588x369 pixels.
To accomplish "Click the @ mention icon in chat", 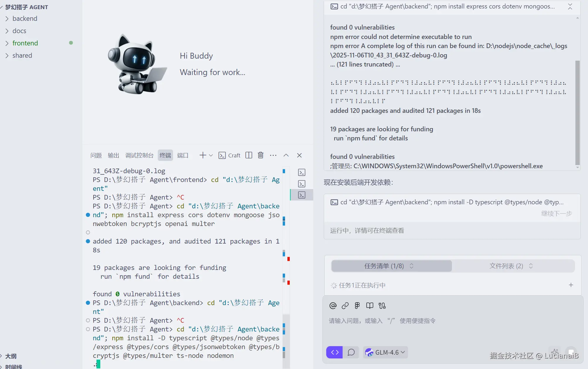I will tap(333, 306).
